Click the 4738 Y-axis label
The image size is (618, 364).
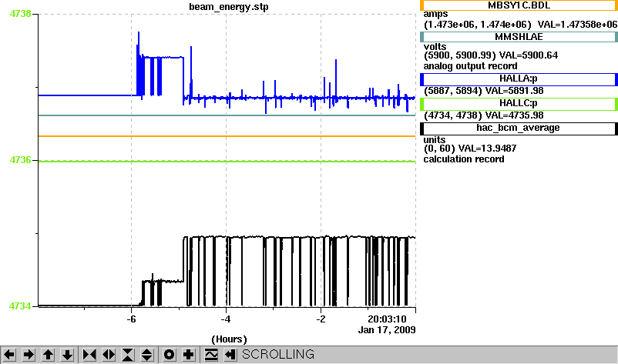21,14
